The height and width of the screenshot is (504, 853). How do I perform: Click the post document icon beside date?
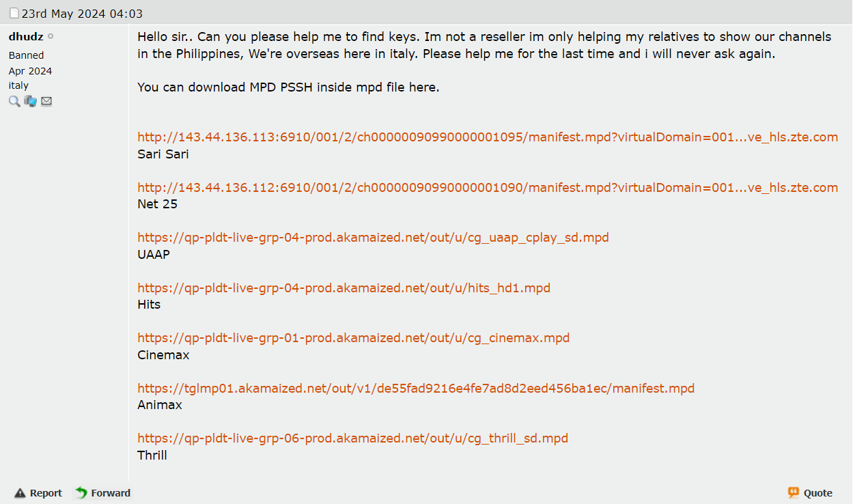14,14
